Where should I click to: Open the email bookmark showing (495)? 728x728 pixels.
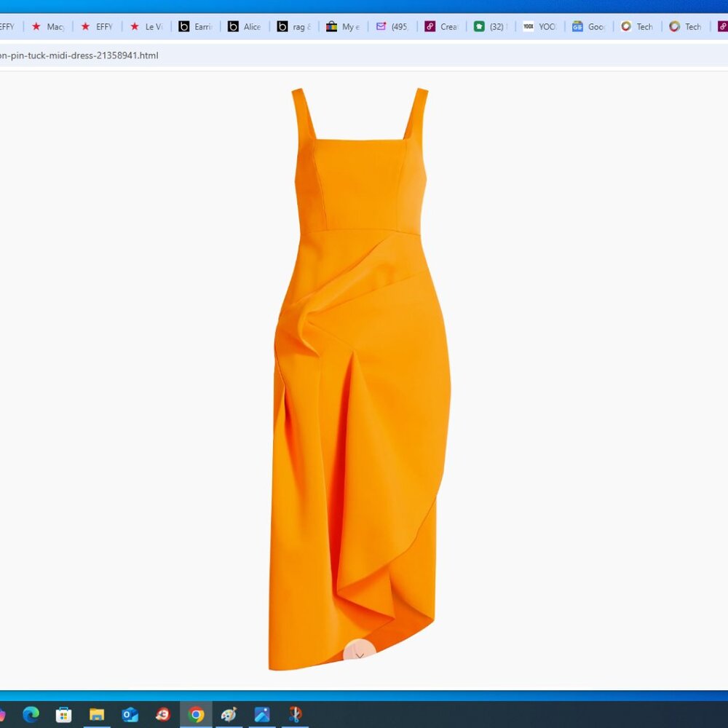pyautogui.click(x=393, y=26)
